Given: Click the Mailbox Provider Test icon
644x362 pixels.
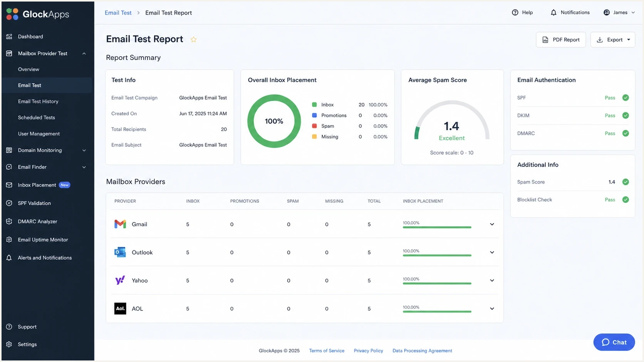Looking at the screenshot, I should coord(9,53).
